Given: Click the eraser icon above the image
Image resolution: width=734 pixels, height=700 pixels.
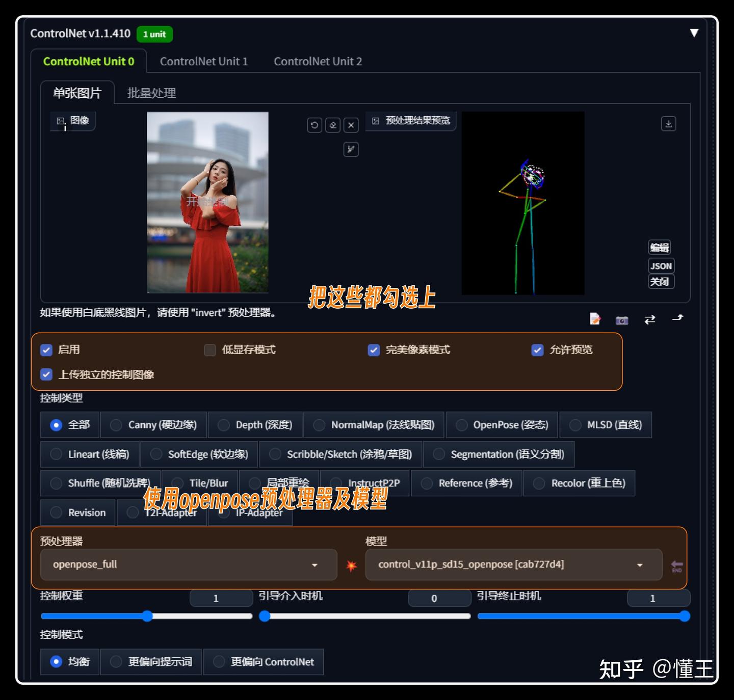Looking at the screenshot, I should pyautogui.click(x=333, y=125).
